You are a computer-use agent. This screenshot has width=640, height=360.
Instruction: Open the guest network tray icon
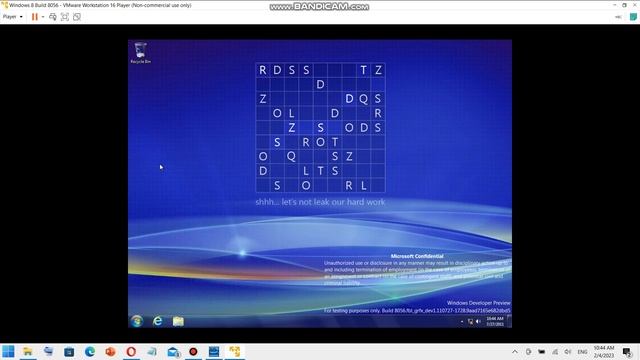pyautogui.click(x=470, y=322)
